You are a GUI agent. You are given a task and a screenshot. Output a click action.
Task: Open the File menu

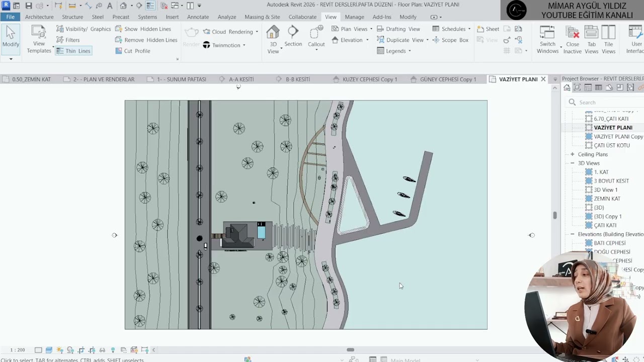point(10,17)
